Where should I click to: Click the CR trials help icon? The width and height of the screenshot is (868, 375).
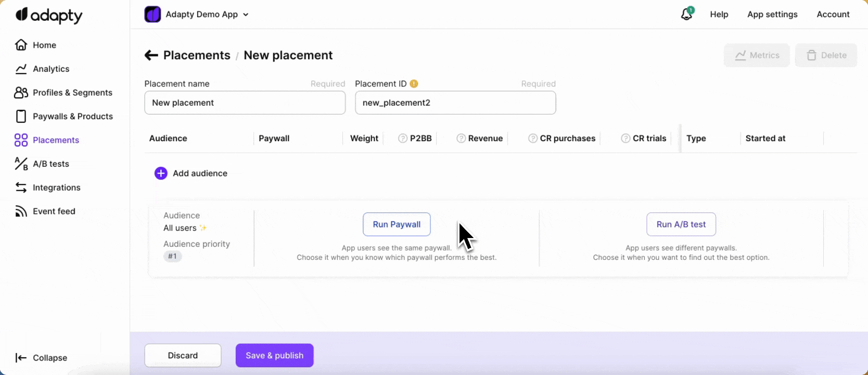(x=626, y=139)
